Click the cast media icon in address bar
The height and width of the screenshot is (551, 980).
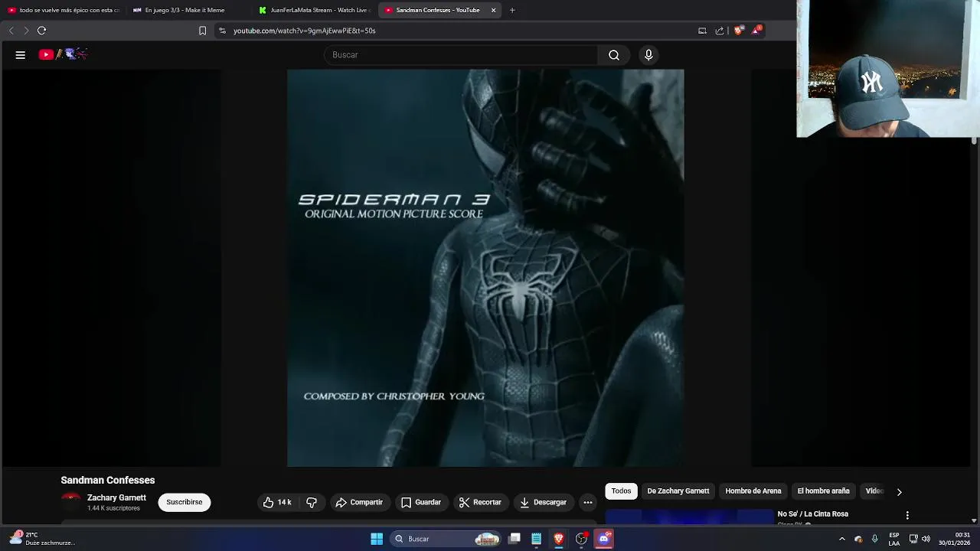point(702,31)
